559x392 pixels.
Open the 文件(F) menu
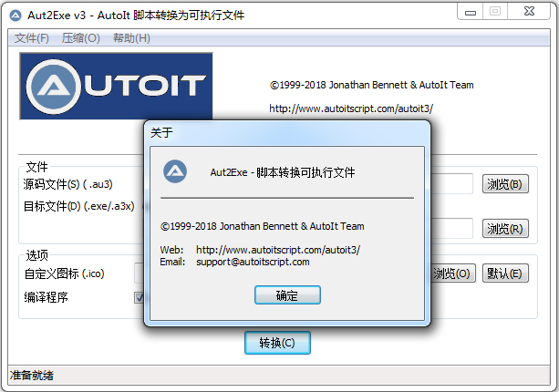coord(31,38)
